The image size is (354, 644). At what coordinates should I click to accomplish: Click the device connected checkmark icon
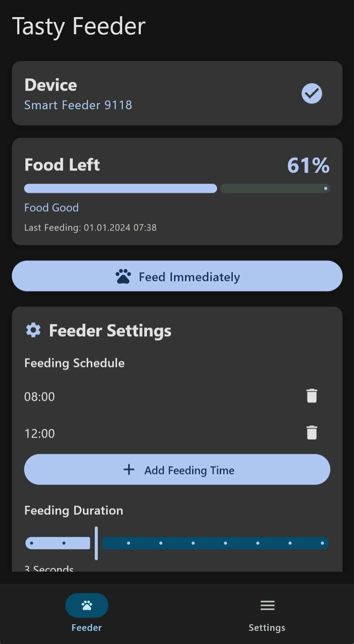point(312,93)
